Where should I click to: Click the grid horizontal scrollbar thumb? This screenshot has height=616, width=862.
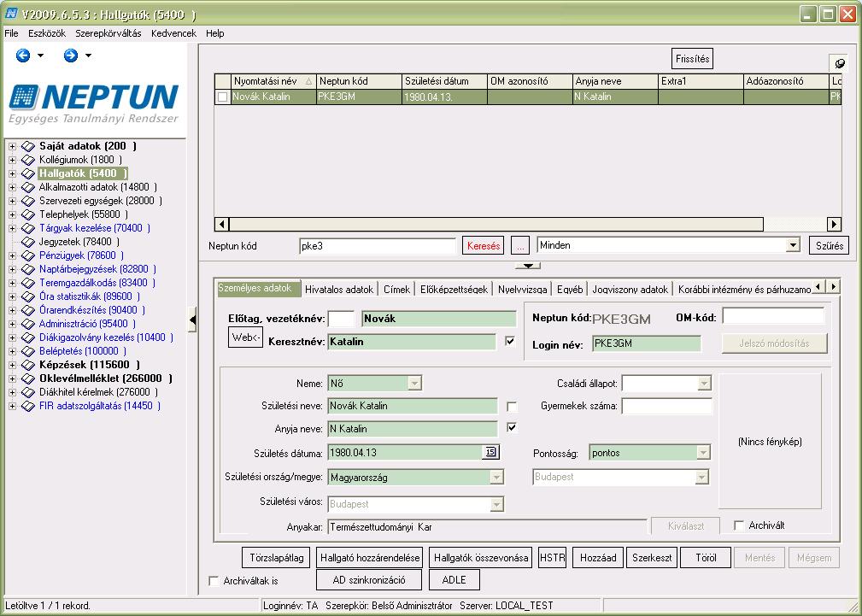496,225
